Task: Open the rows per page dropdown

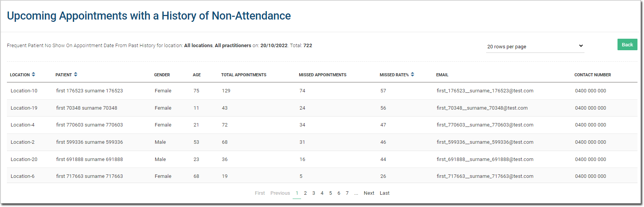Action: (x=535, y=46)
